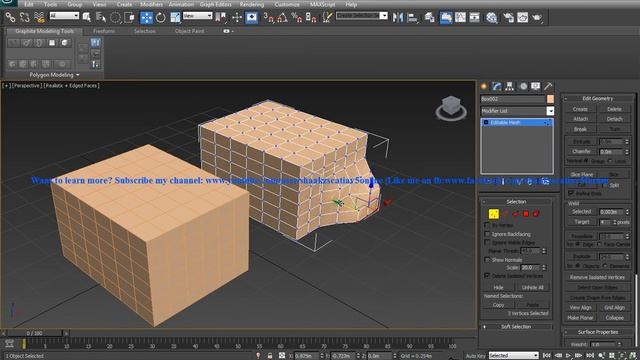The image size is (640, 360).
Task: Toggle the Spinner Snap icon
Action: click(x=311, y=17)
